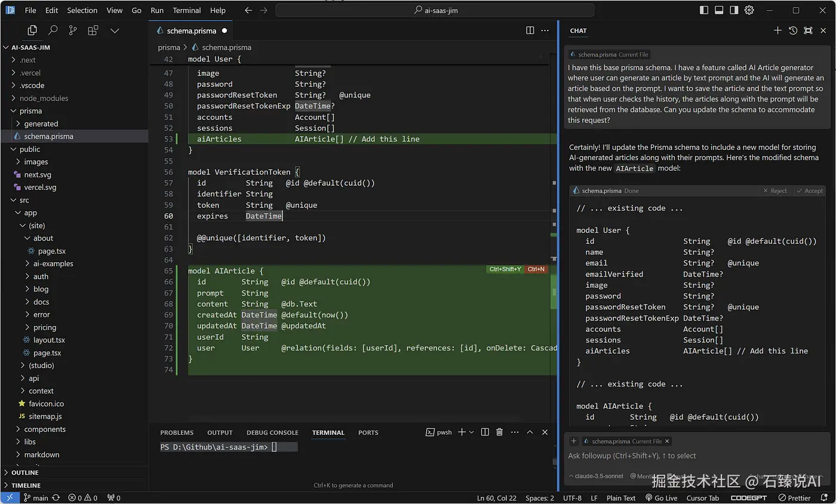Screen dimensions: 836x504
Task: Start a new chat with plus icon
Action: pos(777,30)
